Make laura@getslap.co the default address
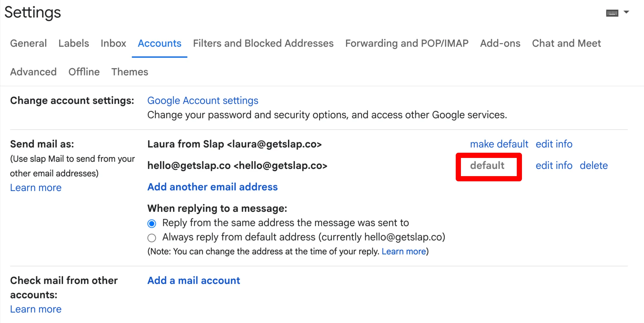Screen dimensions: 644x323 coord(499,144)
